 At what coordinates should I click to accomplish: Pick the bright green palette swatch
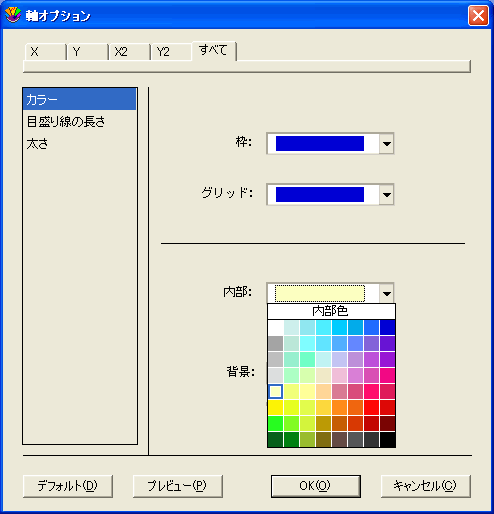[275, 423]
